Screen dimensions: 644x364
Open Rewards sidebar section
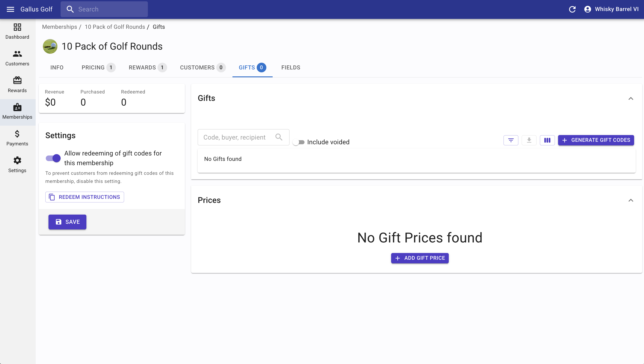(17, 85)
